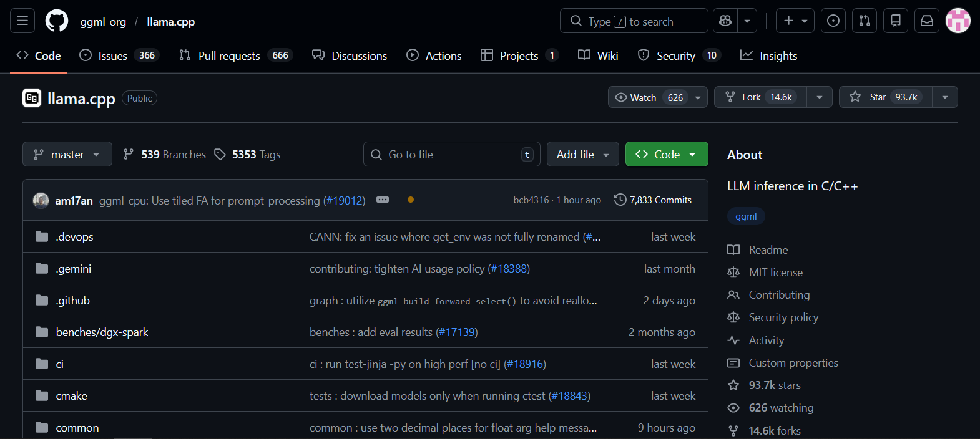Click the GitHub logo home icon

pos(57,21)
